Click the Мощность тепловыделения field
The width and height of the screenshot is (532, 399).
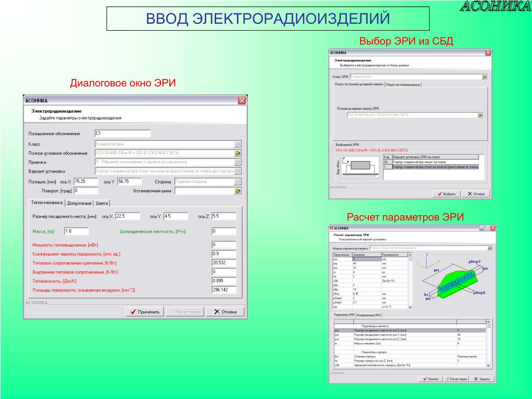click(x=224, y=245)
